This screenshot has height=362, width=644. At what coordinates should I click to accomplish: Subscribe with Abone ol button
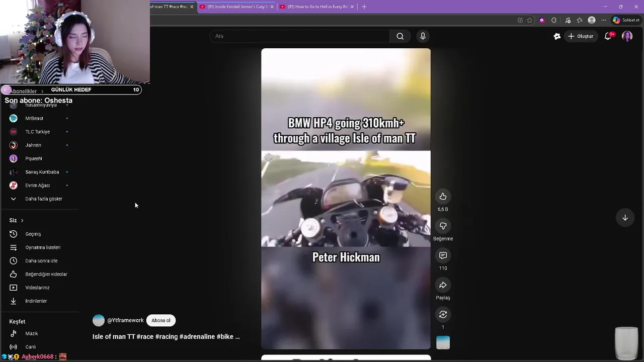coord(161,320)
